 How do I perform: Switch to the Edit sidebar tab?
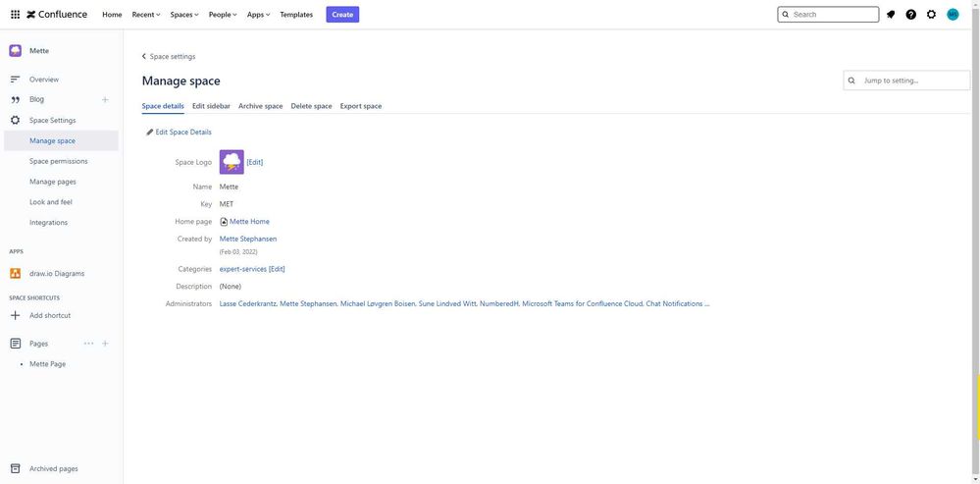pos(211,106)
